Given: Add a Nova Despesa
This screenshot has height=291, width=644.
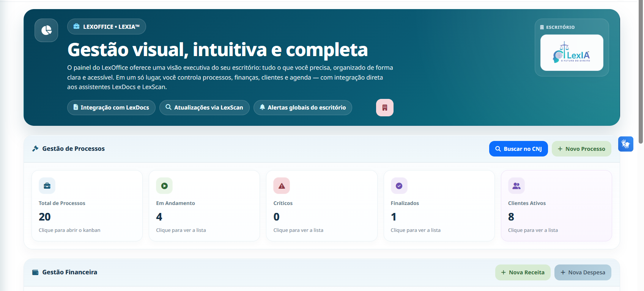Looking at the screenshot, I should click(583, 272).
